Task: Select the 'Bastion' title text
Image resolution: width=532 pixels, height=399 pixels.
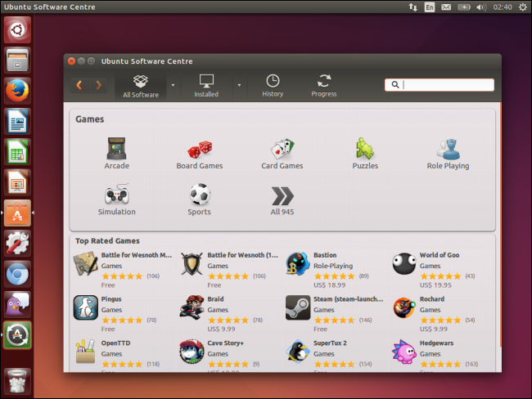Action: 325,255
